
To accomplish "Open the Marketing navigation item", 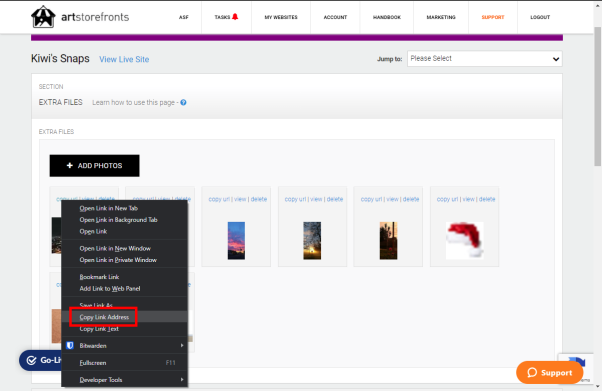I will 441,17.
